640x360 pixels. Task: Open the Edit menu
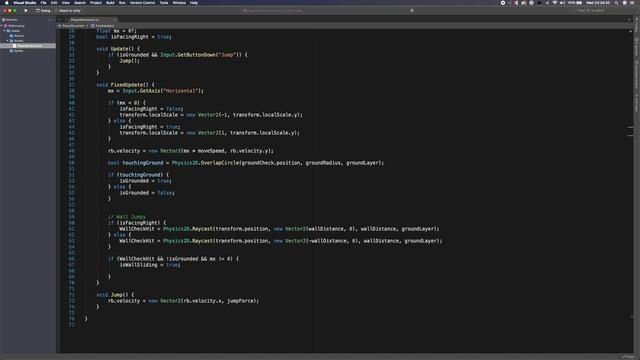[54, 2]
